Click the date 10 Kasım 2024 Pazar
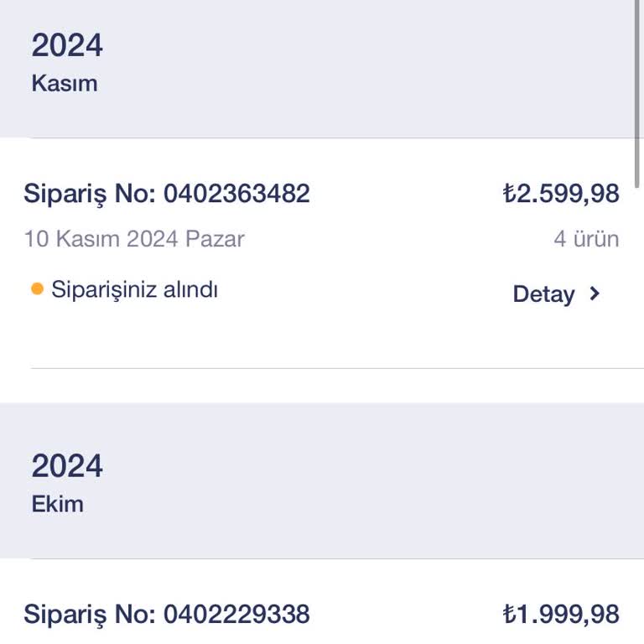The width and height of the screenshot is (644, 644). click(134, 239)
